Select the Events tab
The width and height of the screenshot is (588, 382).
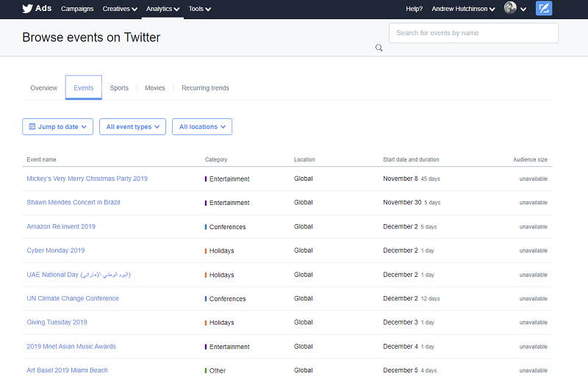tap(84, 87)
